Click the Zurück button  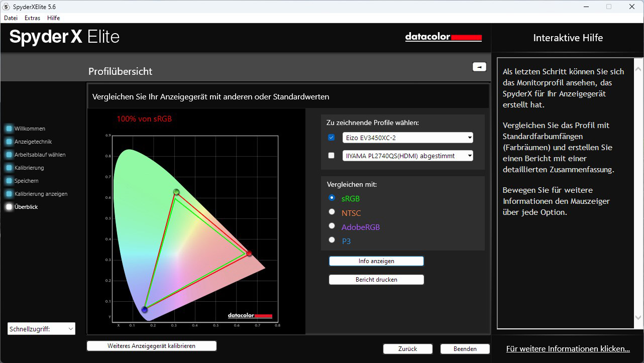click(407, 348)
